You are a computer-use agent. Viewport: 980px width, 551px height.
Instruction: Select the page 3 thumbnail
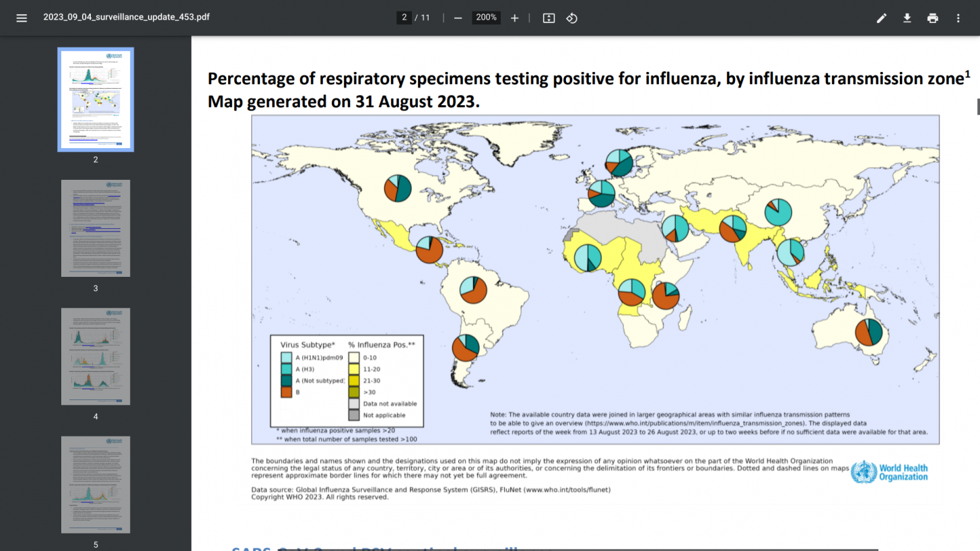pyautogui.click(x=95, y=228)
